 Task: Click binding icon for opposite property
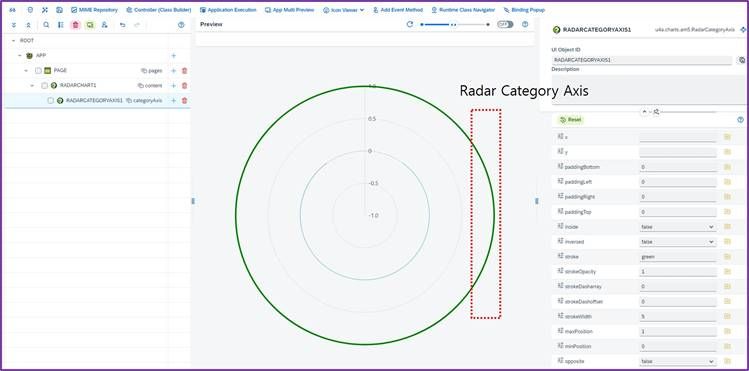pyautogui.click(x=727, y=361)
